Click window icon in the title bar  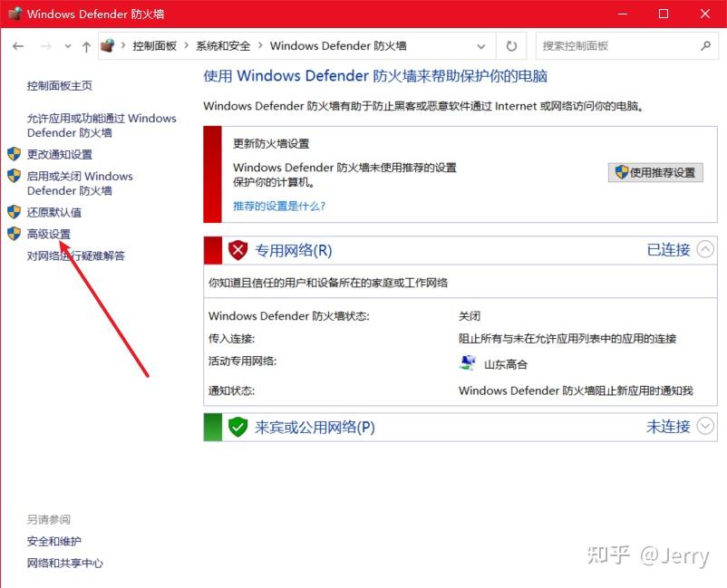click(x=15, y=14)
